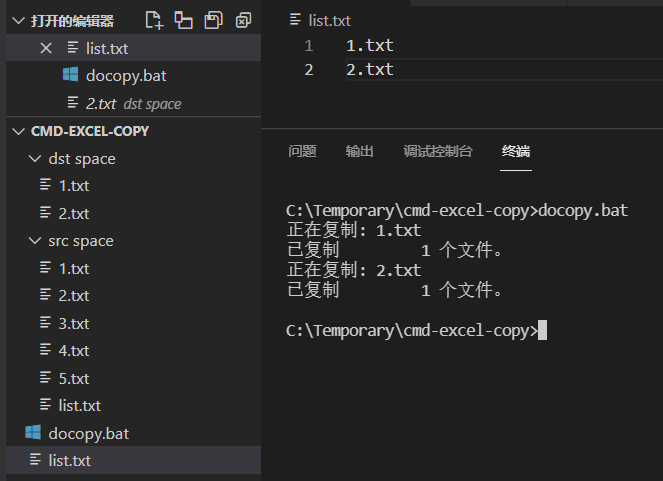
Task: Switch to the 问题 tab
Action: [302, 152]
